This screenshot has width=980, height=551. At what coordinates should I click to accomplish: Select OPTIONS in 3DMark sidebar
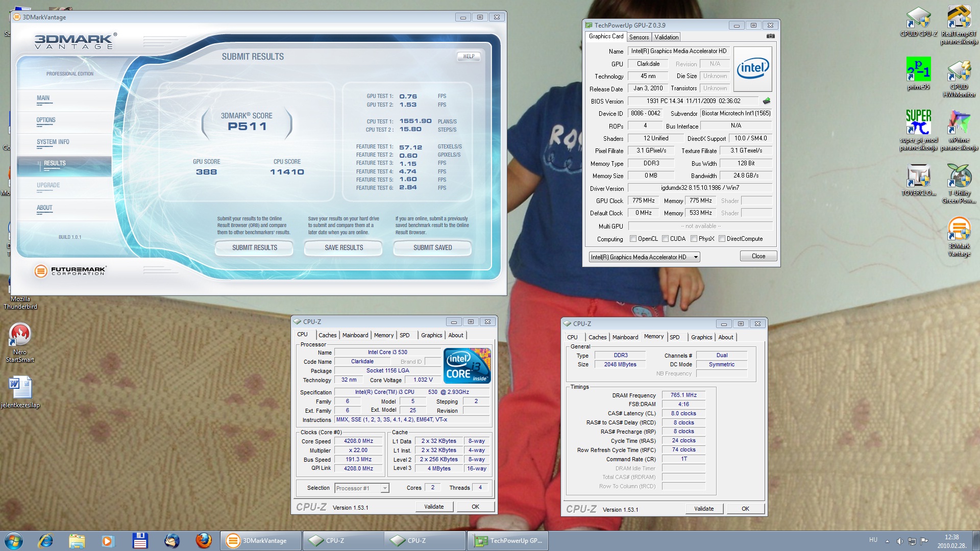46,120
